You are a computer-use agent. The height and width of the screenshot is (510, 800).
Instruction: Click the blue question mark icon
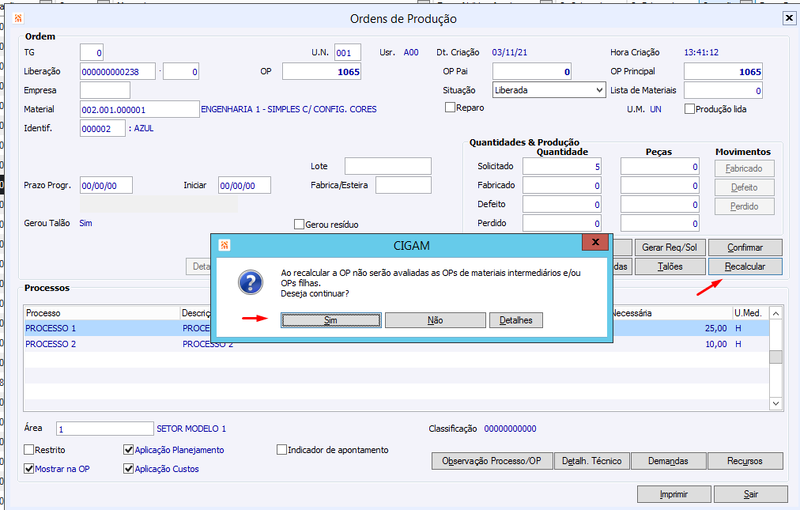(251, 283)
